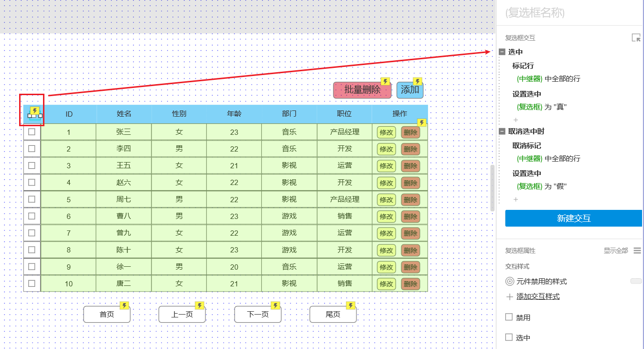Screen dimensions: 644x349
Task: Go to 上一页 pagination button
Action: click(x=182, y=315)
